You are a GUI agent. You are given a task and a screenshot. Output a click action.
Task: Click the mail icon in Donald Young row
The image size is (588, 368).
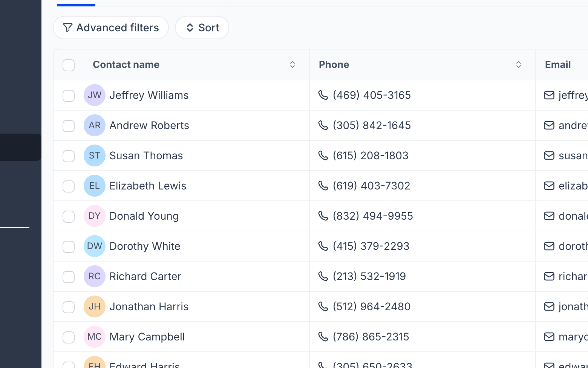tap(549, 216)
